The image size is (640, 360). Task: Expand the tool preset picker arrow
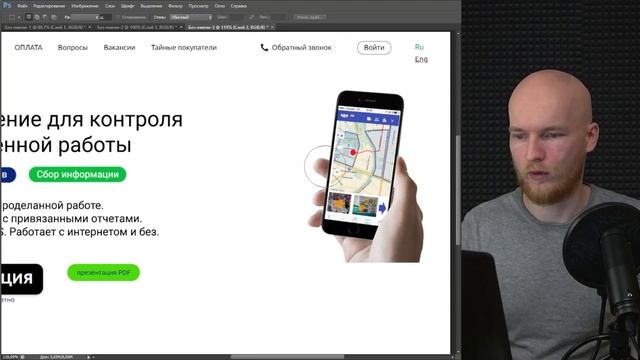point(19,18)
